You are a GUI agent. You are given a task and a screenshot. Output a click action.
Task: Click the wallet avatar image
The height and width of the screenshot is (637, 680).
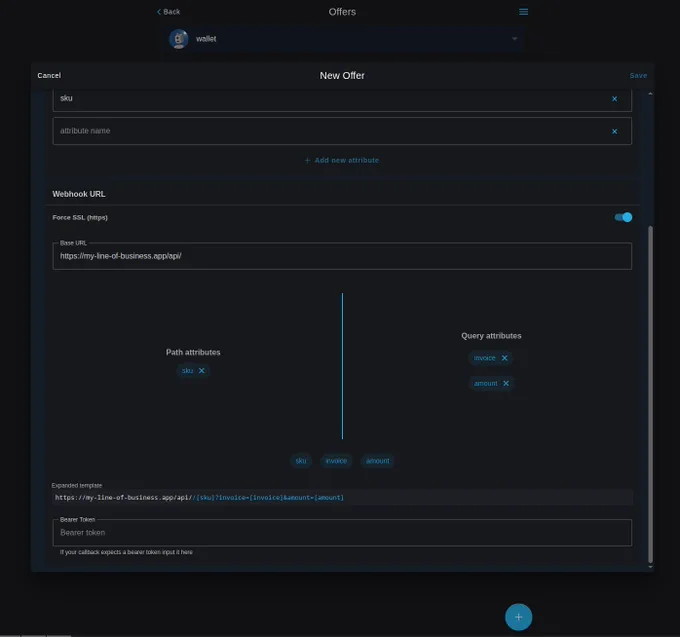[178, 39]
